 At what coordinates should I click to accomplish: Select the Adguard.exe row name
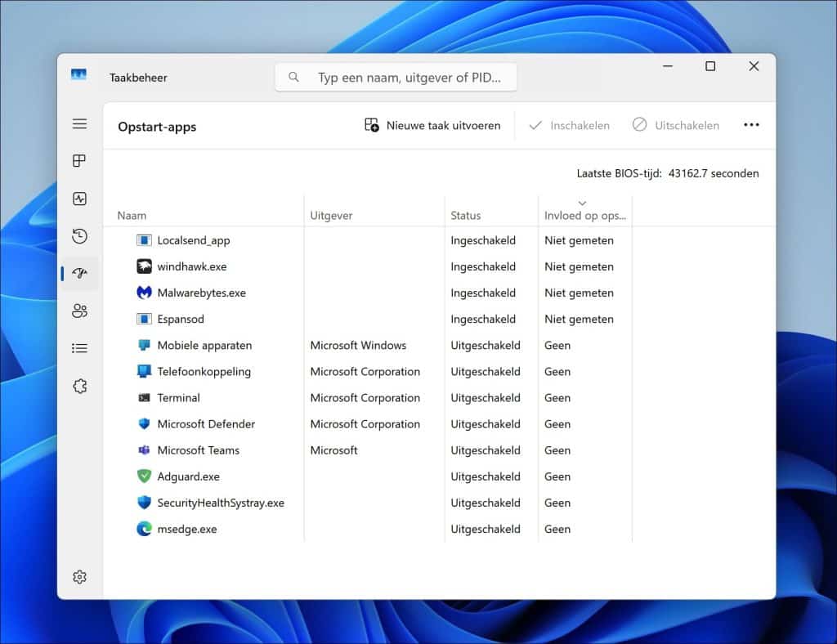[x=189, y=476]
